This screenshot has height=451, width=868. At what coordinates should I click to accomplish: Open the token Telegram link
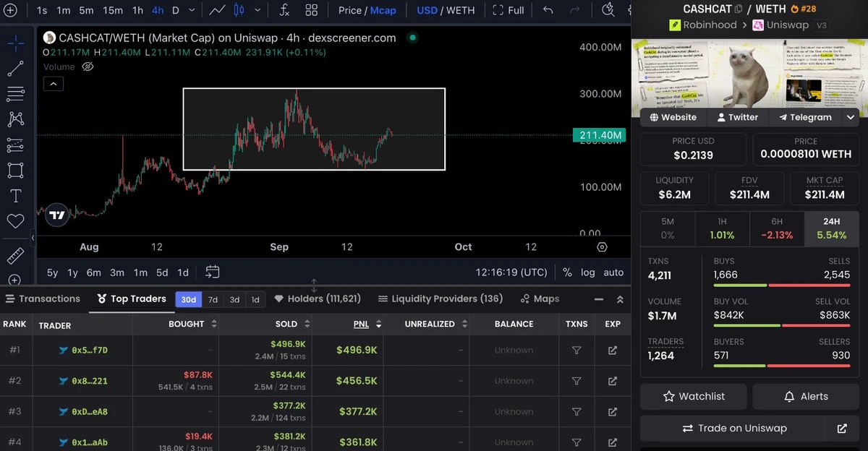point(805,117)
